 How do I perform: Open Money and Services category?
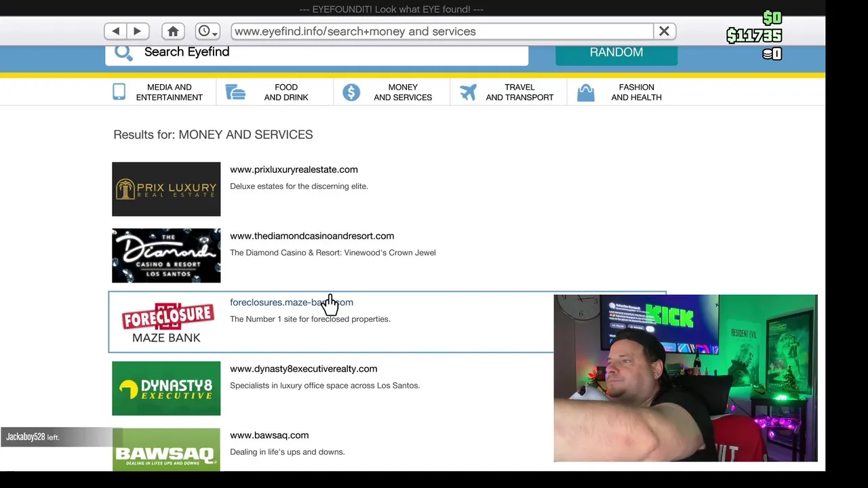[403, 92]
